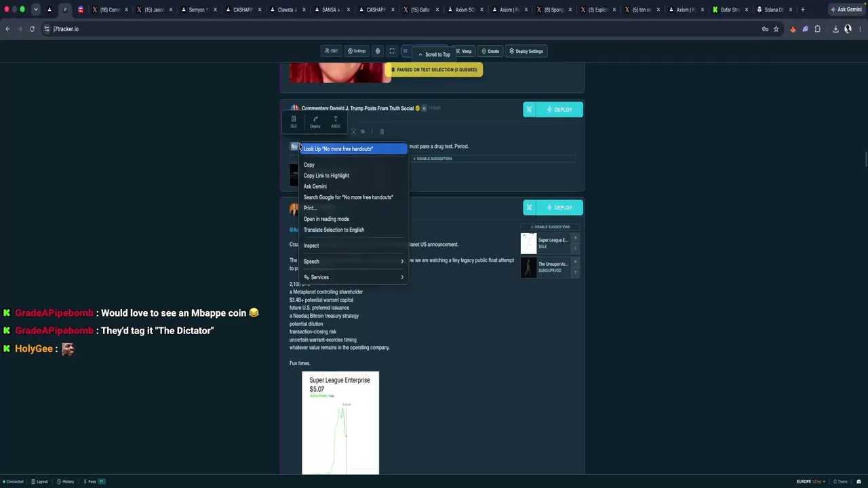
Task: Switch to the SANSA tab
Action: (x=332, y=9)
